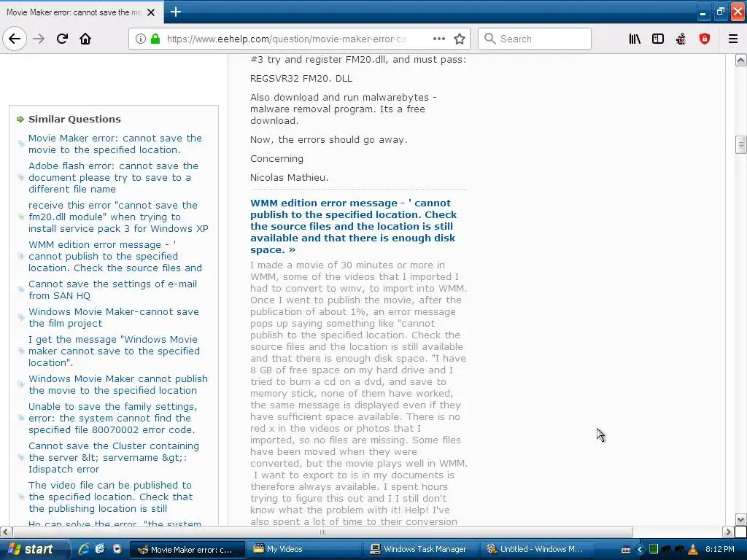747x560 pixels.
Task: Click the green Task Manager tray icon
Action: pyautogui.click(x=654, y=549)
